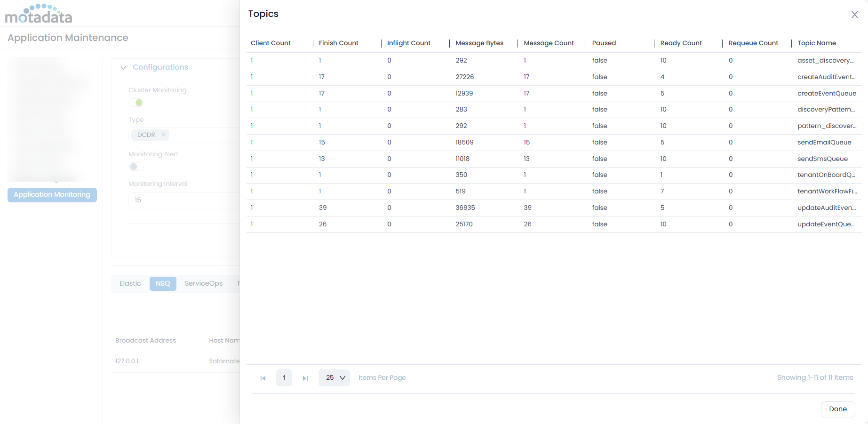Click the Done button

coord(838,409)
